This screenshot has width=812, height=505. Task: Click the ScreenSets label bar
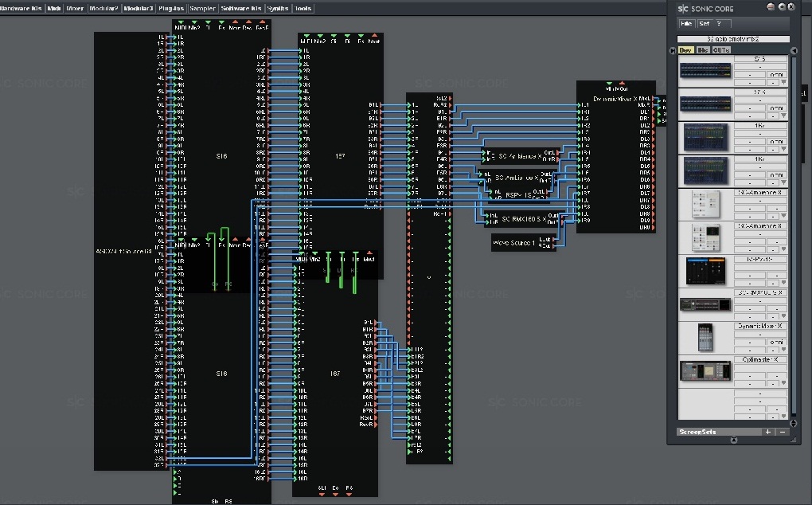click(x=719, y=432)
